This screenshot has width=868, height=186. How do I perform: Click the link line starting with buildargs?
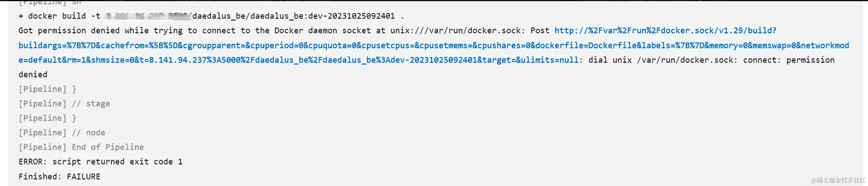click(x=433, y=45)
